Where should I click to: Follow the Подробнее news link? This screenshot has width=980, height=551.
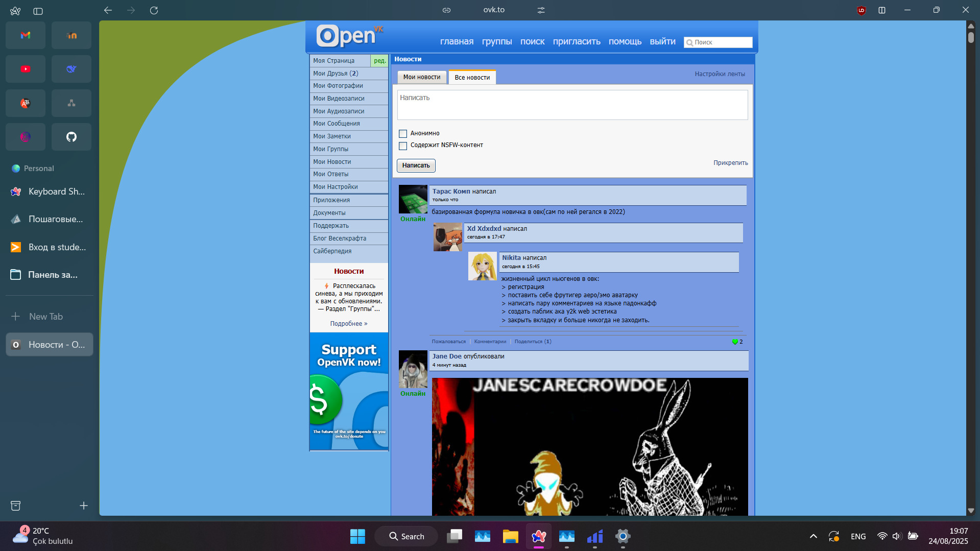tap(348, 324)
